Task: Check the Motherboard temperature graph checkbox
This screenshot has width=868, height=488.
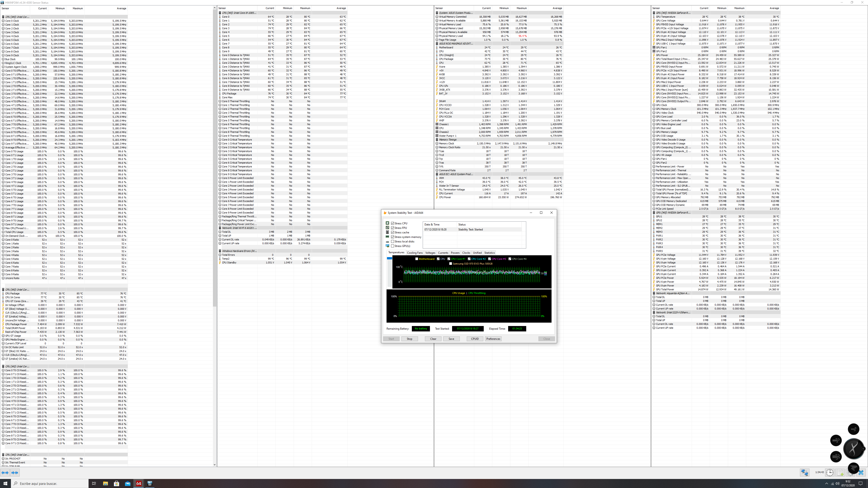Action: (417, 259)
